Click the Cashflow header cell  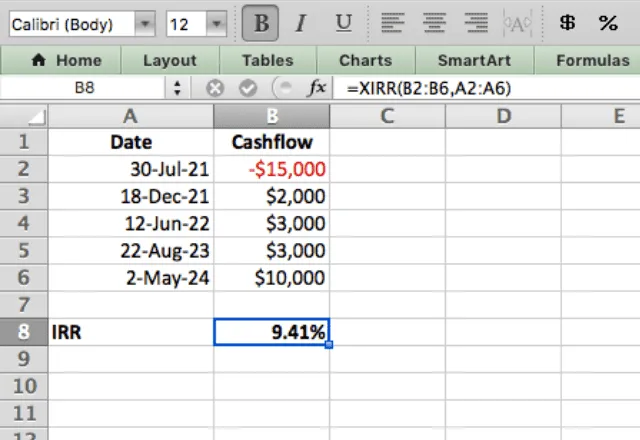tap(271, 142)
